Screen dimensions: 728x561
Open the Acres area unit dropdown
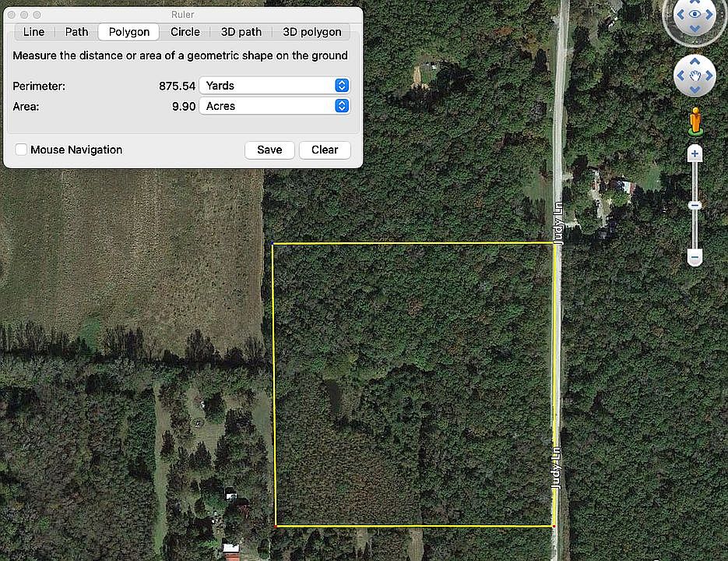click(x=274, y=106)
